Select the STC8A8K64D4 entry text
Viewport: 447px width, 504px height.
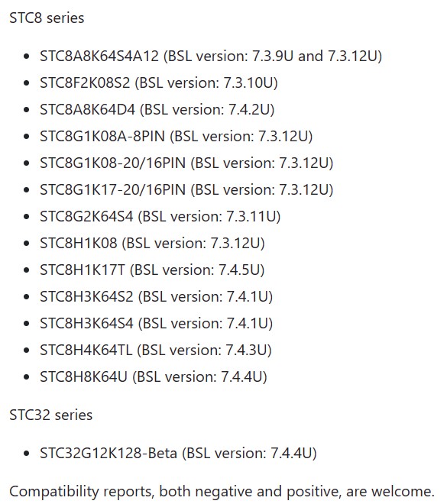click(157, 109)
